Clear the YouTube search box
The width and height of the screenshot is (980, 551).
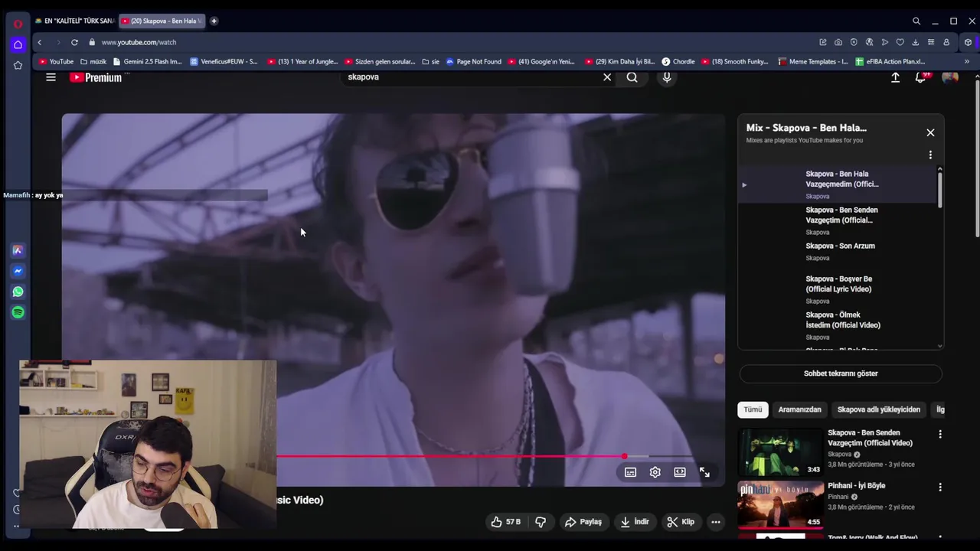pyautogui.click(x=607, y=77)
